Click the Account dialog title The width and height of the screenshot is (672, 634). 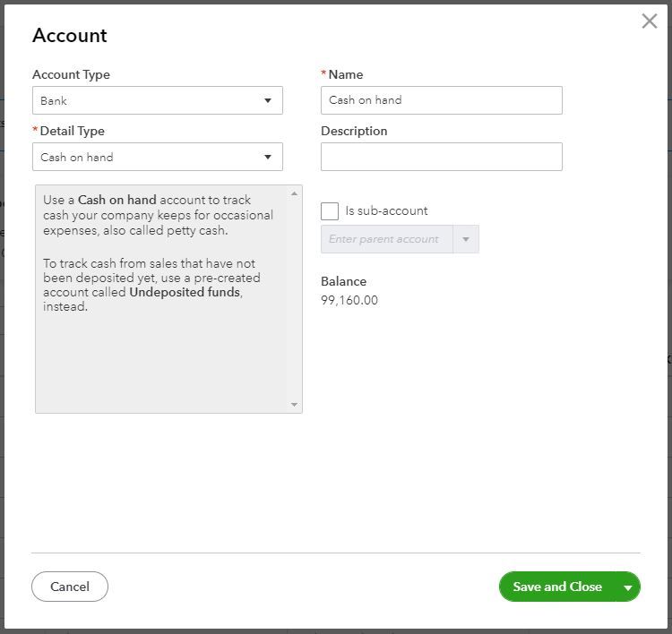[70, 35]
